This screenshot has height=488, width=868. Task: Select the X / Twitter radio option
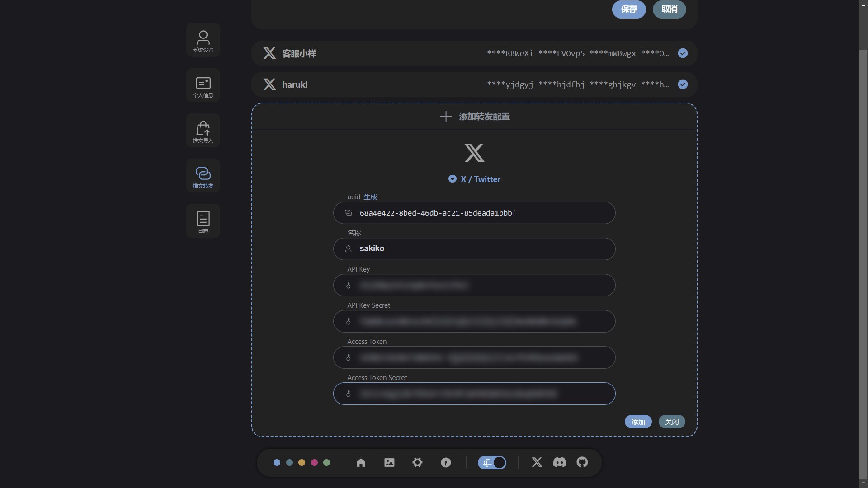[452, 179]
